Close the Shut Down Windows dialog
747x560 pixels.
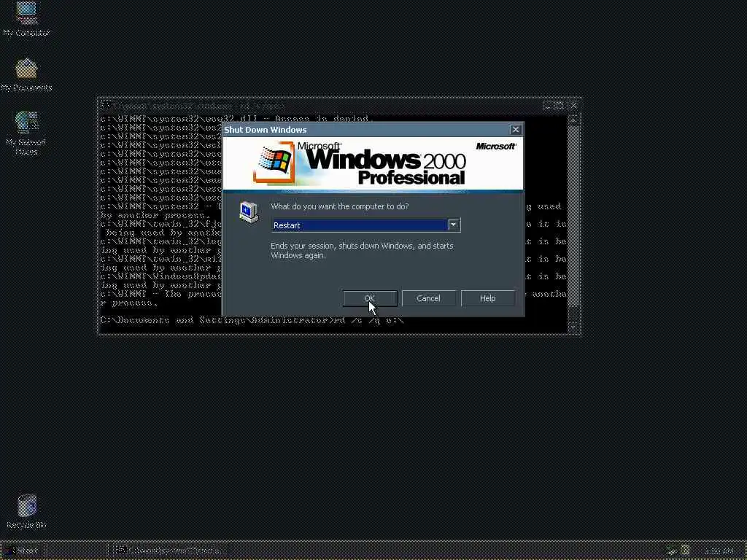[x=516, y=130]
